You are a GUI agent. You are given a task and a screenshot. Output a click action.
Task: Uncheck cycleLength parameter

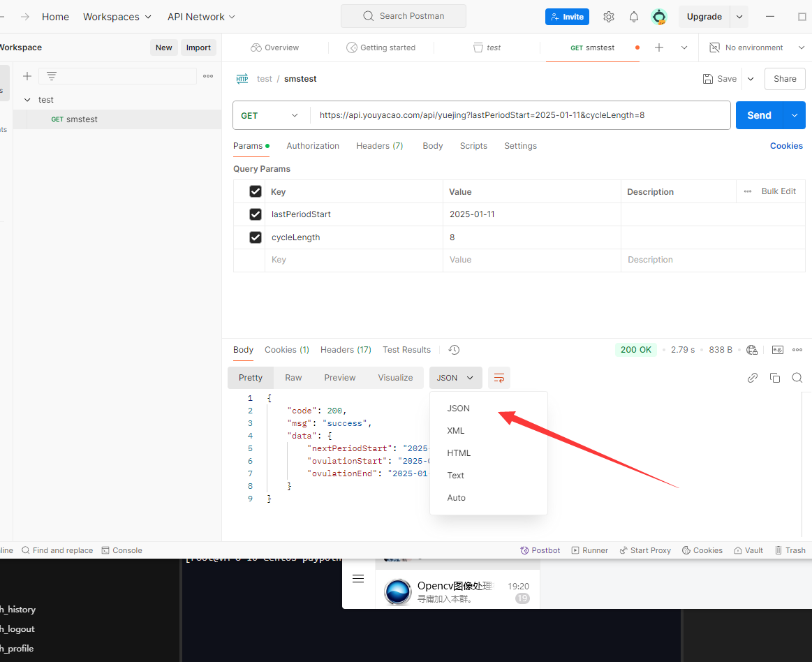256,237
